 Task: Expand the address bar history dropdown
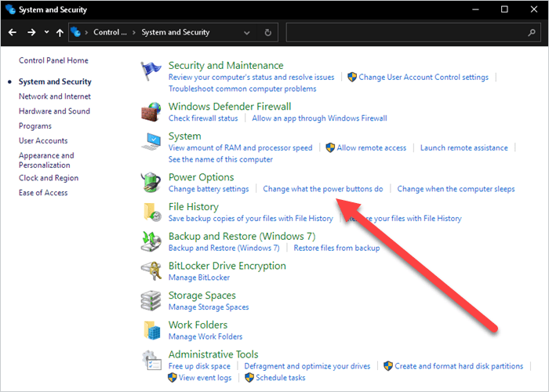tap(247, 33)
